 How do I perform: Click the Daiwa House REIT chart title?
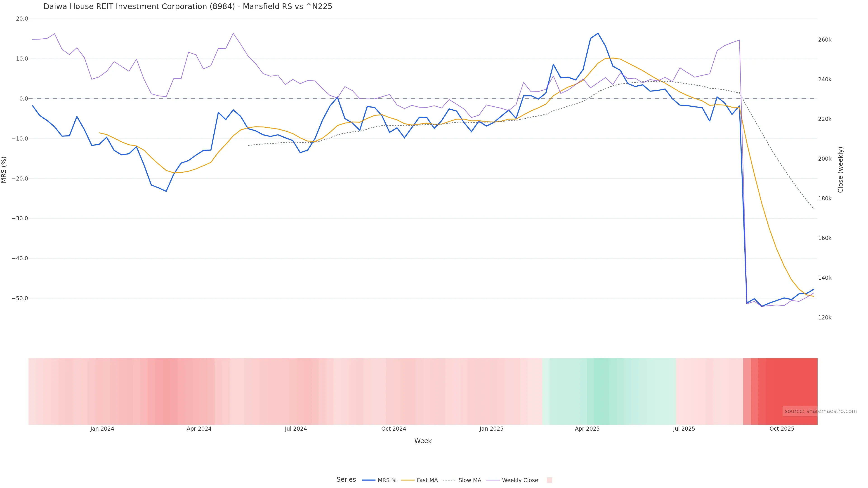click(x=188, y=7)
